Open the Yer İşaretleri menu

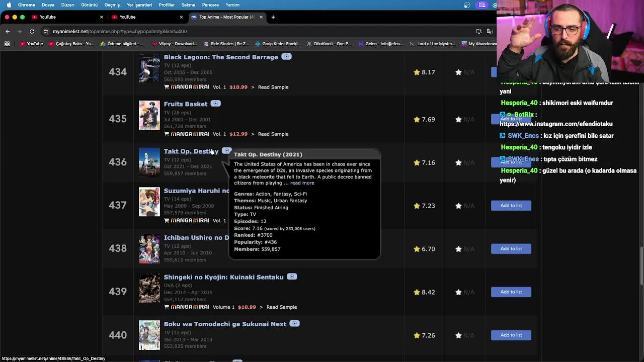(x=139, y=5)
